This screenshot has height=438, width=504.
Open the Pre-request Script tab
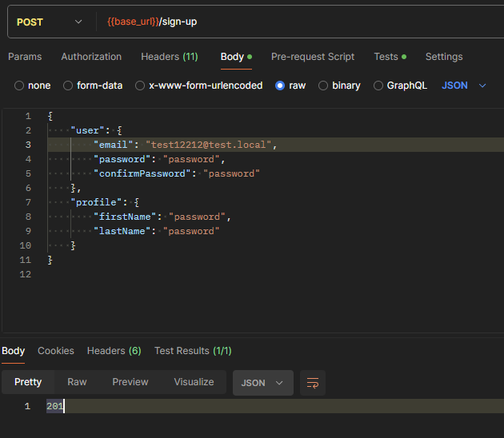(x=313, y=57)
